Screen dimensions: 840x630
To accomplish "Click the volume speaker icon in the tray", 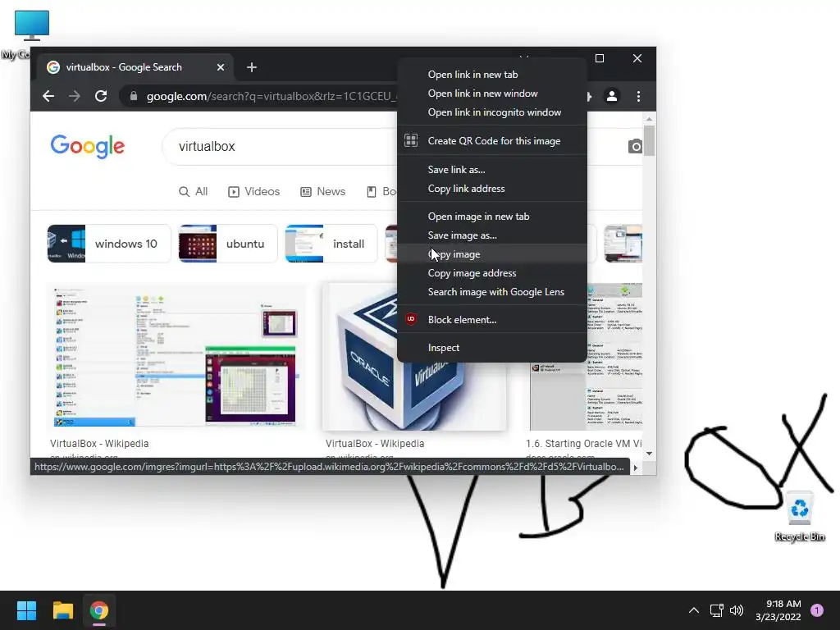I will 737,610.
